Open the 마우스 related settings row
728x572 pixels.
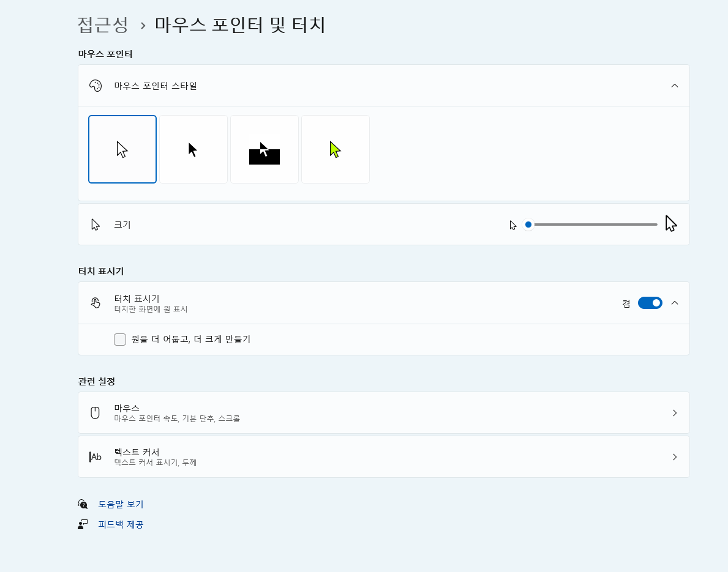[x=383, y=412]
